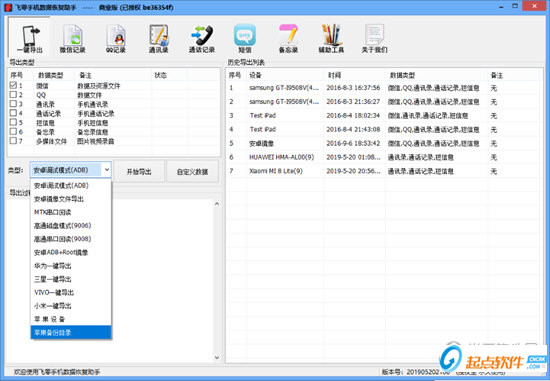The height and width of the screenshot is (381, 550).
Task: Click the 状态 column header in export types
Action: 169,75
